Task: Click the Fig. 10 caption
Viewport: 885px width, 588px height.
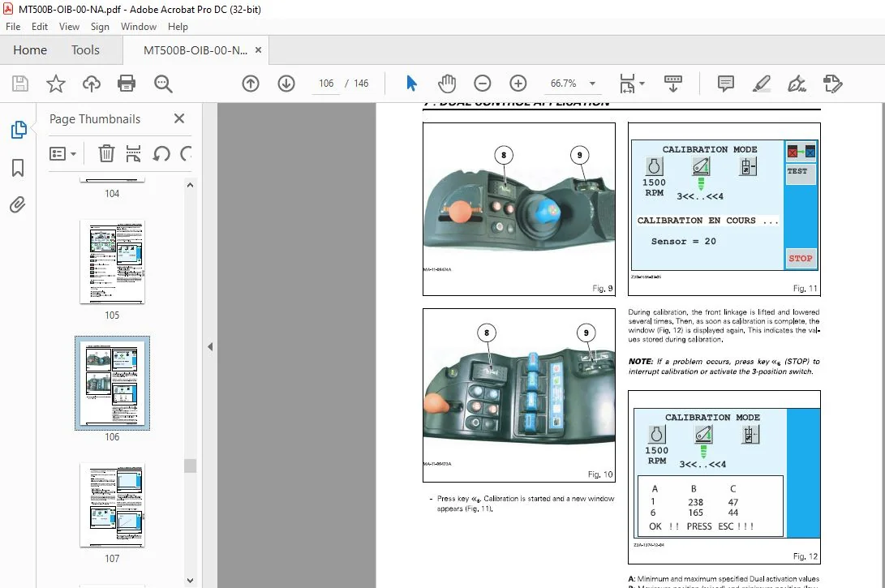Action: click(600, 474)
